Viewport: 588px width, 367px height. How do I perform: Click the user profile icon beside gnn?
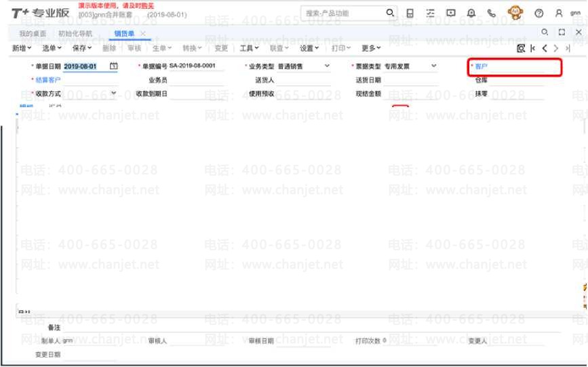559,13
